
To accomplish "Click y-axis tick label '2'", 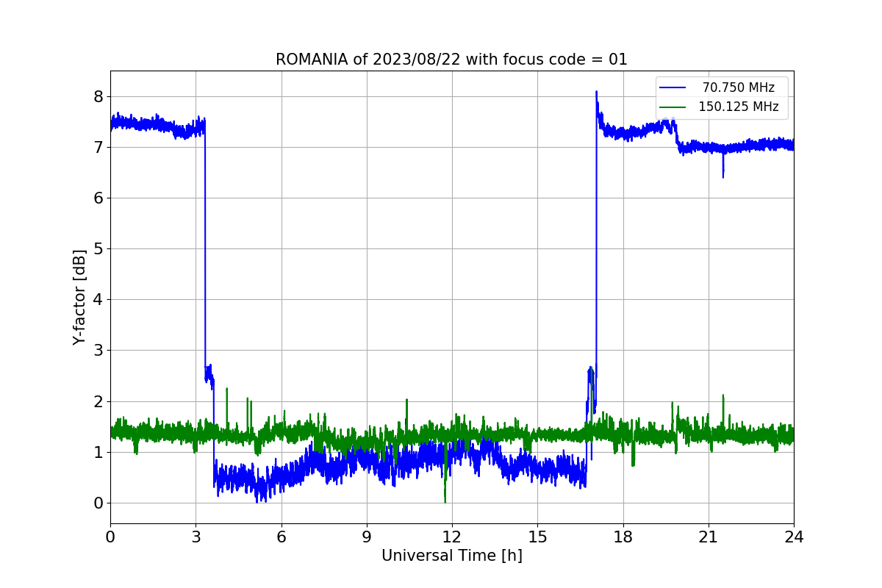I will pos(98,401).
